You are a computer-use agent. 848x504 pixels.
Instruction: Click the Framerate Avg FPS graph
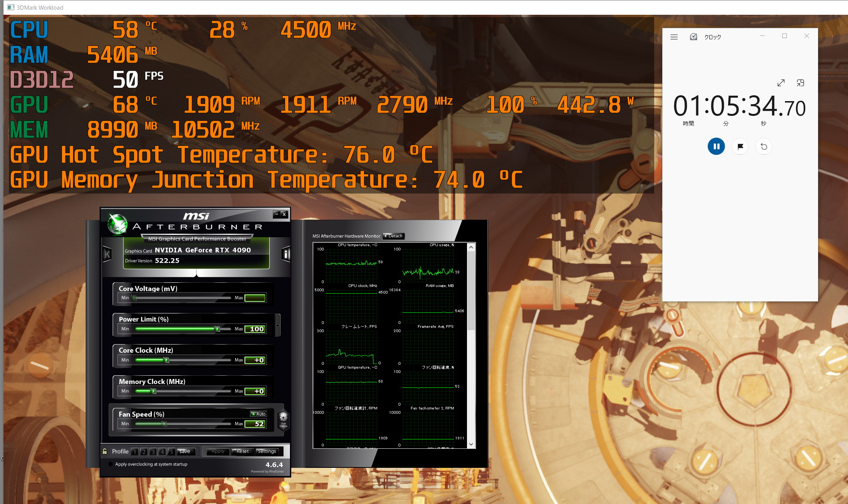[x=428, y=347]
